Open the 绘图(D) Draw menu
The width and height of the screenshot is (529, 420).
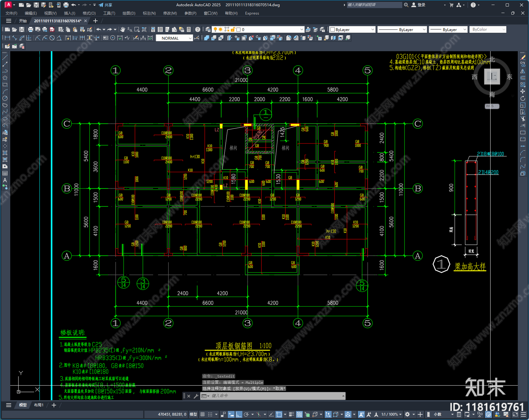tap(129, 13)
